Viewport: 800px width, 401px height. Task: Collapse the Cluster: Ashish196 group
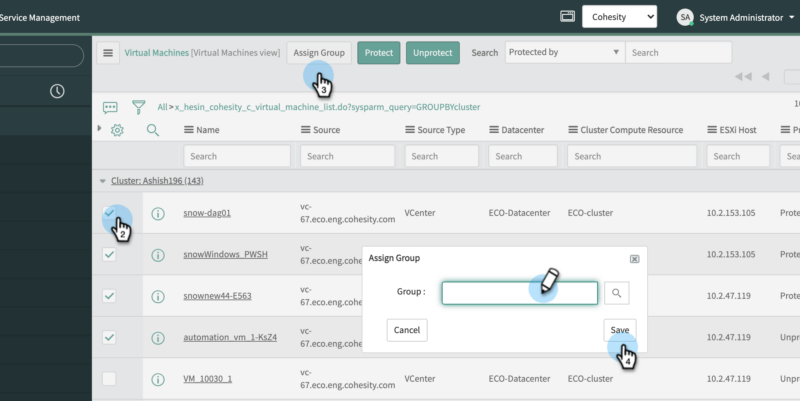(x=102, y=181)
